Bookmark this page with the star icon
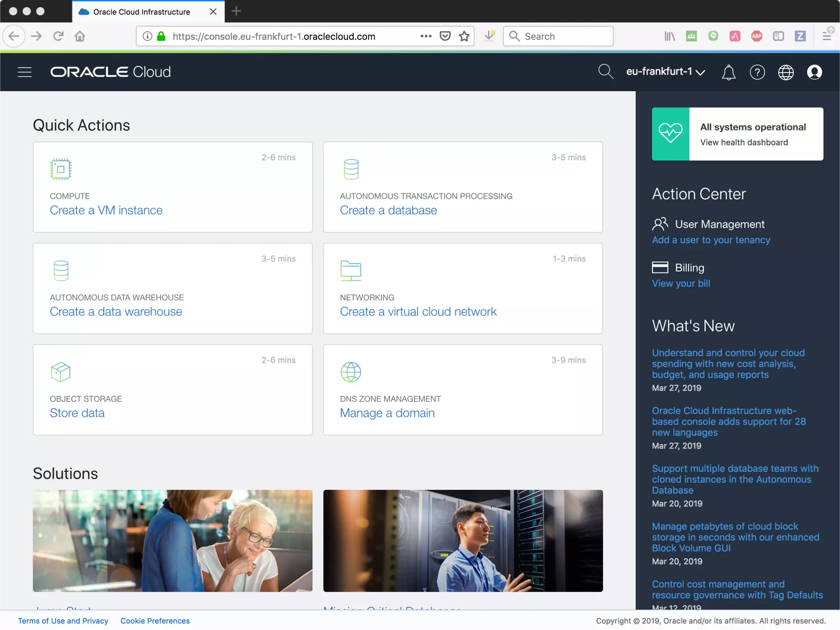Image resolution: width=840 pixels, height=630 pixels. (464, 36)
